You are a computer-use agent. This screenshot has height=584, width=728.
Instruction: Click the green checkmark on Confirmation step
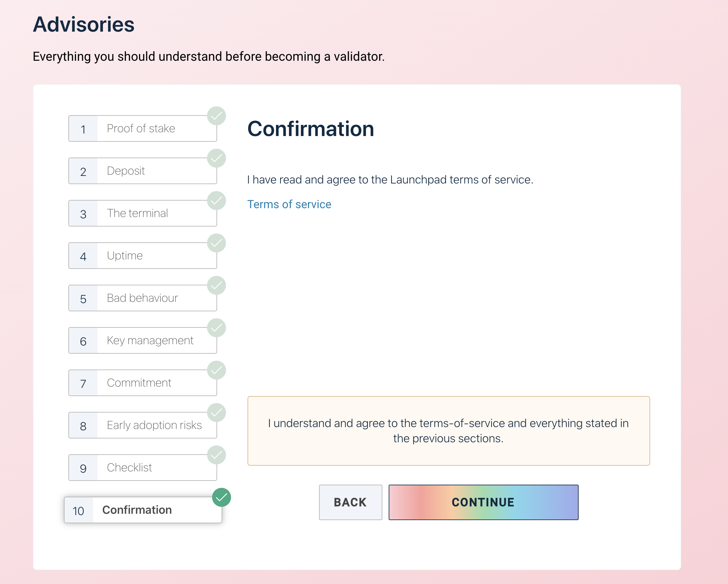(x=222, y=497)
